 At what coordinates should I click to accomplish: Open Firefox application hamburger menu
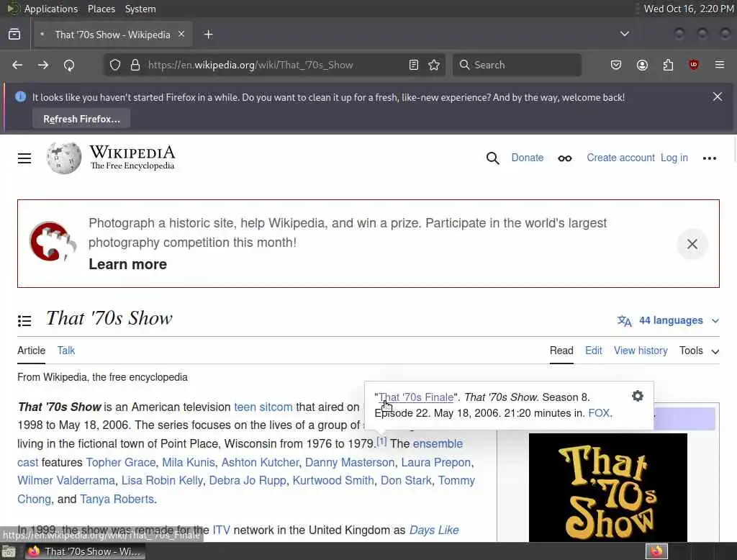[x=720, y=65]
